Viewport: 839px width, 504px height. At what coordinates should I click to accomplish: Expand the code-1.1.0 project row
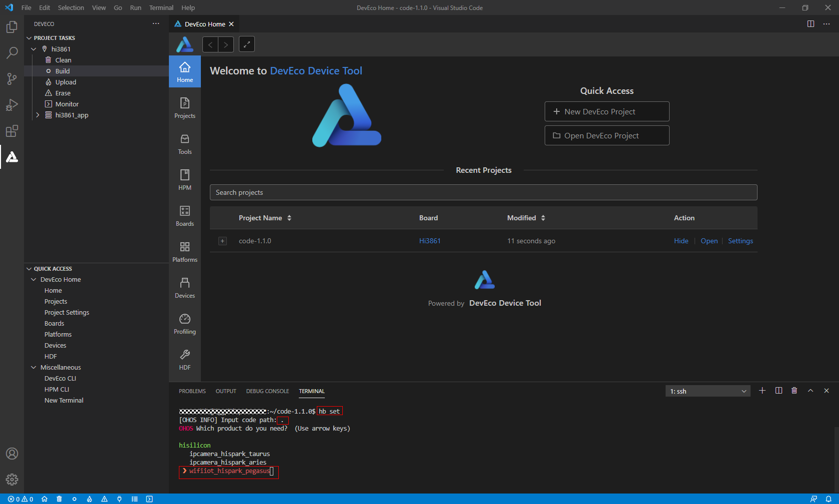223,241
